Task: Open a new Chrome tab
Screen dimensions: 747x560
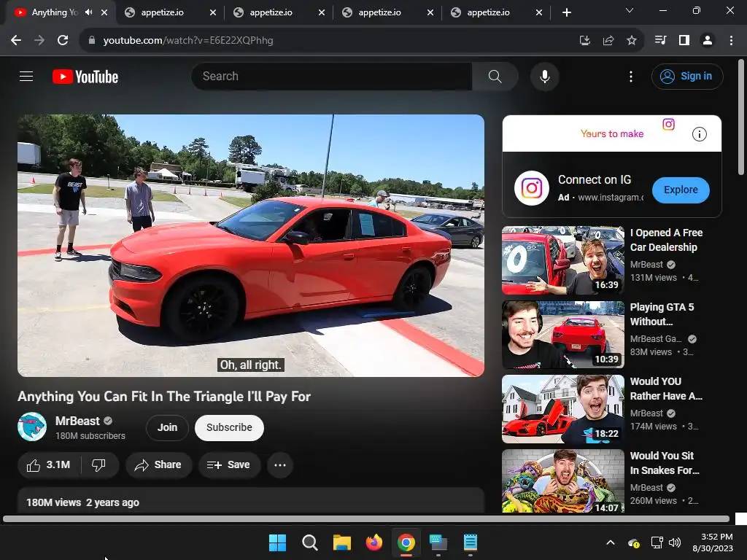Action: (566, 12)
